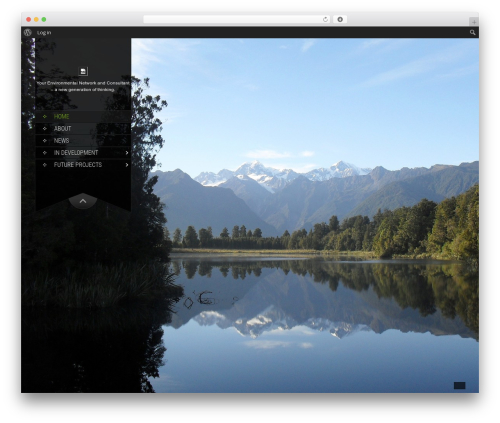The width and height of the screenshot is (500, 423).
Task: Open the search magnifier in admin bar
Action: pyautogui.click(x=472, y=32)
